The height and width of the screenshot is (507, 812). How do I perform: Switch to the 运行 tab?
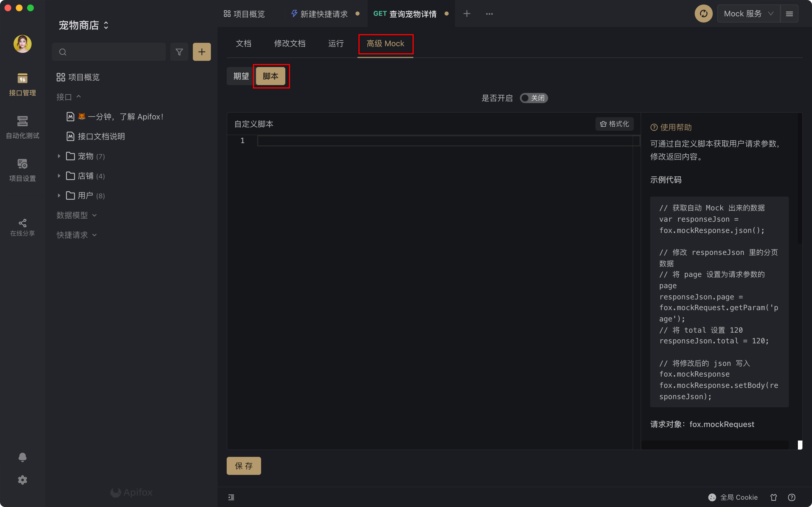(x=336, y=44)
